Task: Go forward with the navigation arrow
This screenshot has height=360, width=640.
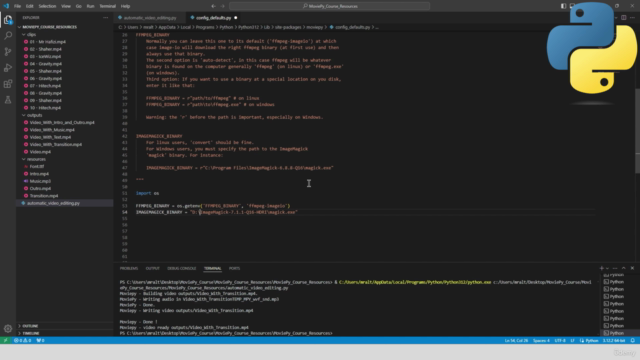Action: (223, 6)
